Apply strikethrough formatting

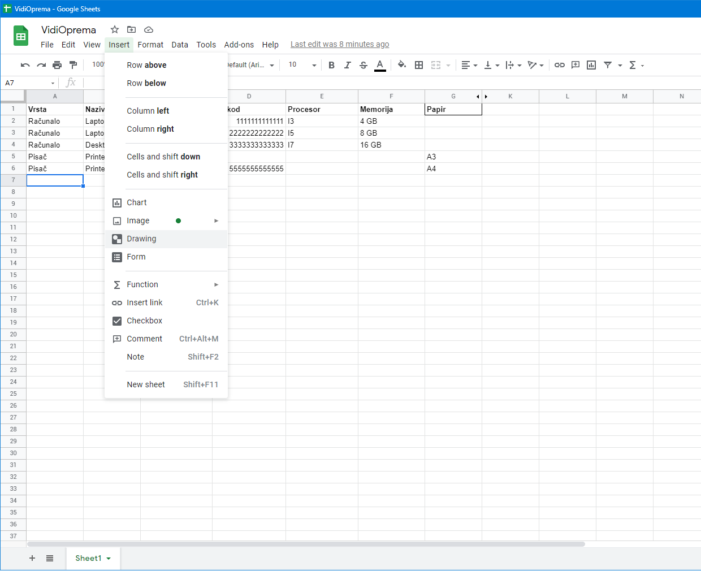pyautogui.click(x=364, y=65)
